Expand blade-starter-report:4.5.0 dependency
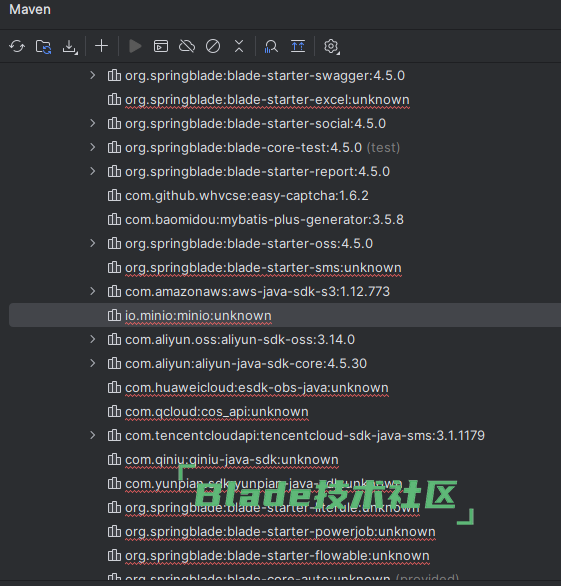Screen dimensions: 561x586 pyautogui.click(x=93, y=172)
